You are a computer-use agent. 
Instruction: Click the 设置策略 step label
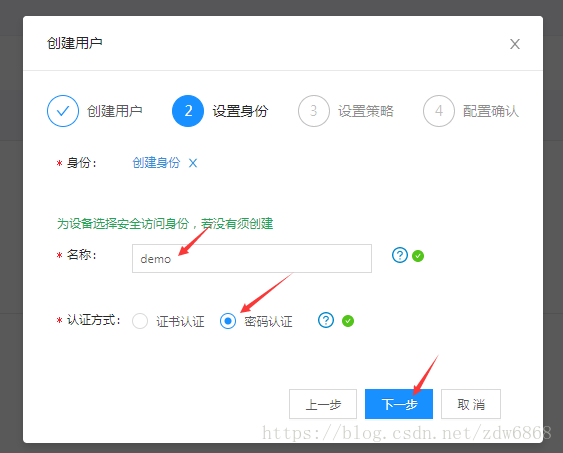pos(366,111)
